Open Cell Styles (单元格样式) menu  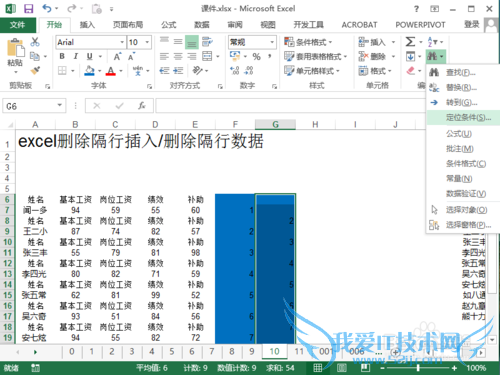(312, 71)
